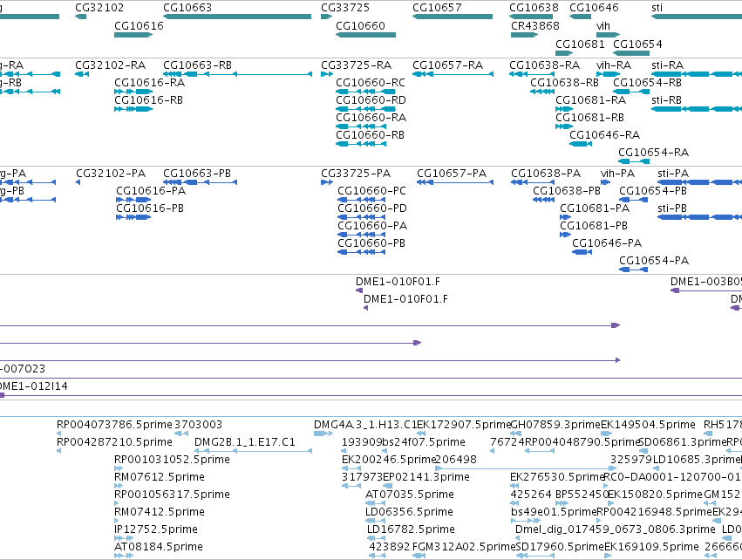Click EST RM07612.5prime
The width and height of the screenshot is (742, 560).
click(160, 476)
